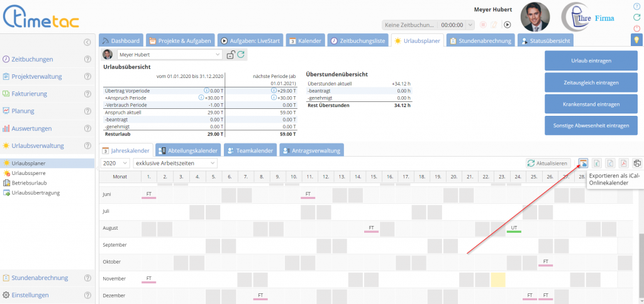Viewport: 644px width, 304px height.
Task: Click help icon next to Zeitbuchungen
Action: [x=88, y=59]
